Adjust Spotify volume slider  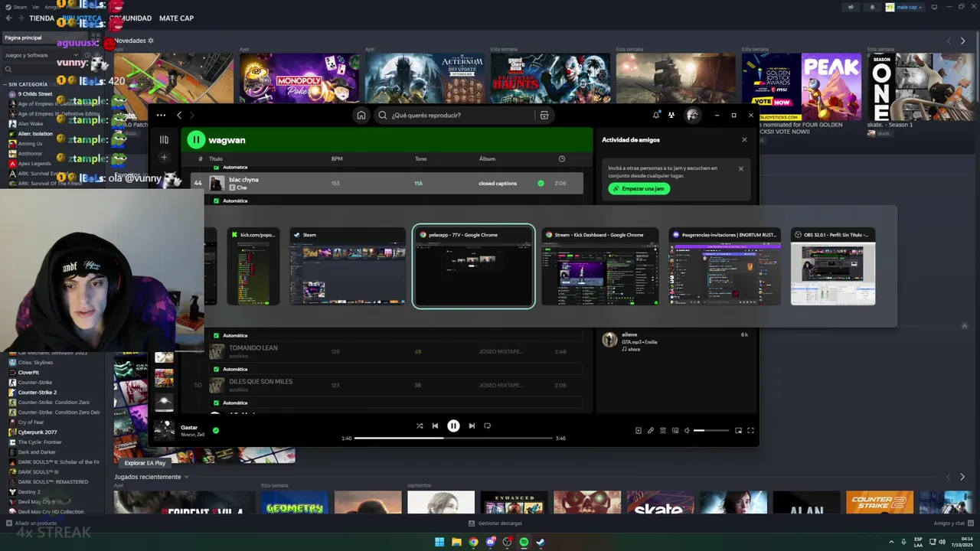tap(711, 430)
